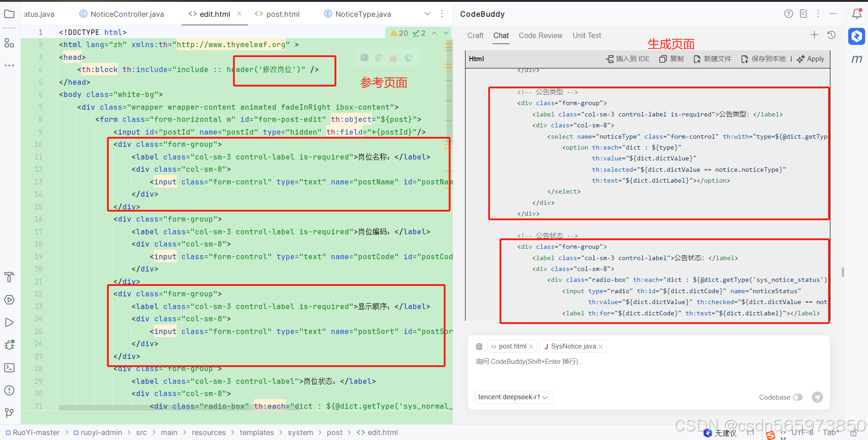The height and width of the screenshot is (440, 868).
Task: Click 保存到本地 button
Action: (x=763, y=59)
